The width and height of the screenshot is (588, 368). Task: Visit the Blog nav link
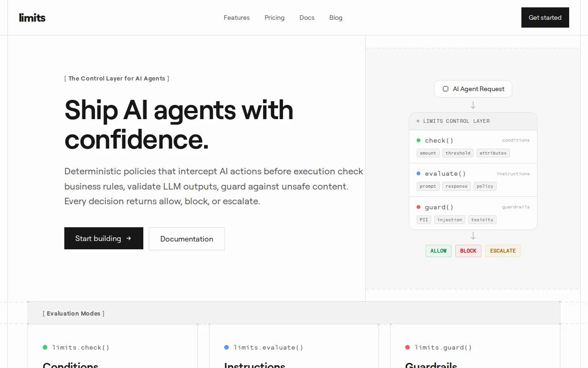point(336,17)
